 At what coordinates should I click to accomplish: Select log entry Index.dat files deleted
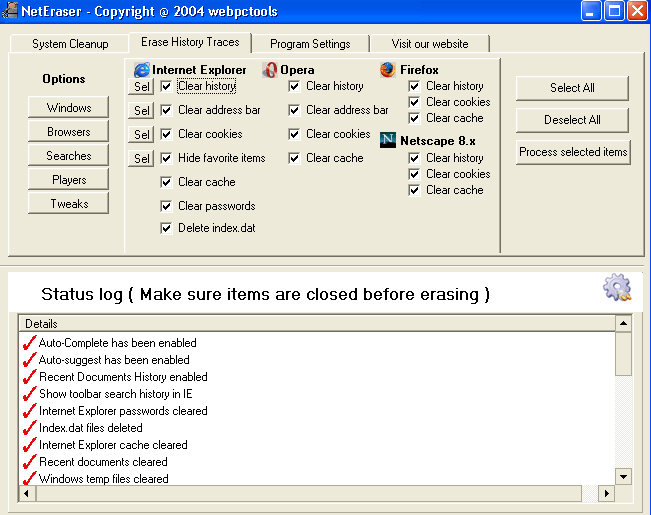91,428
